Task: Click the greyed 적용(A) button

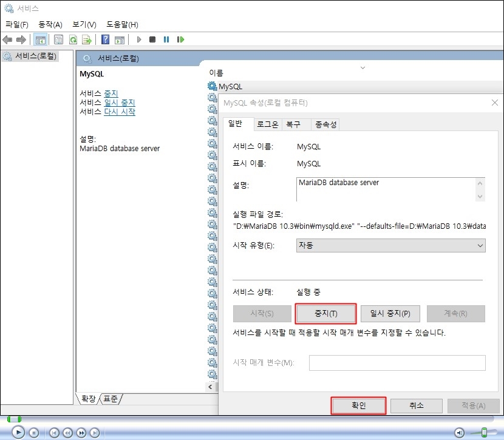Action: point(474,405)
